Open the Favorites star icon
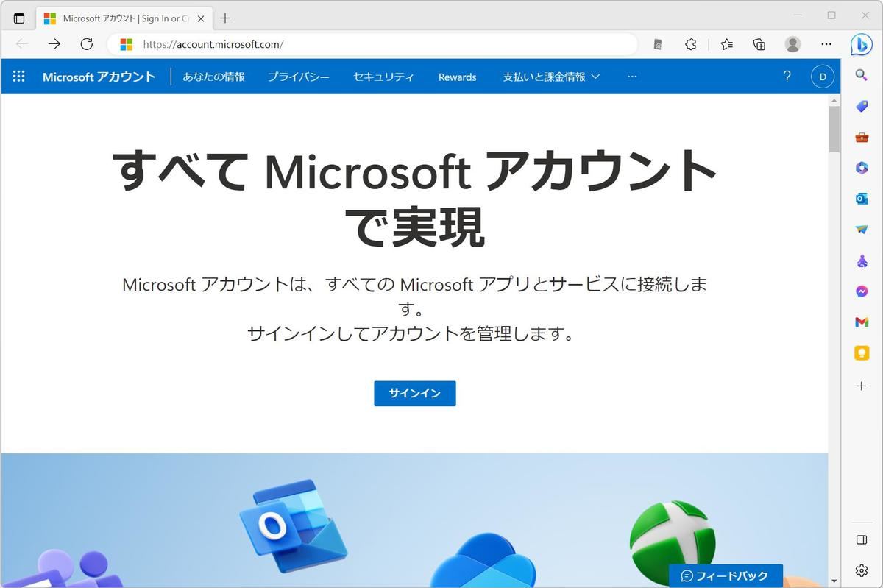The width and height of the screenshot is (883, 588). click(727, 44)
